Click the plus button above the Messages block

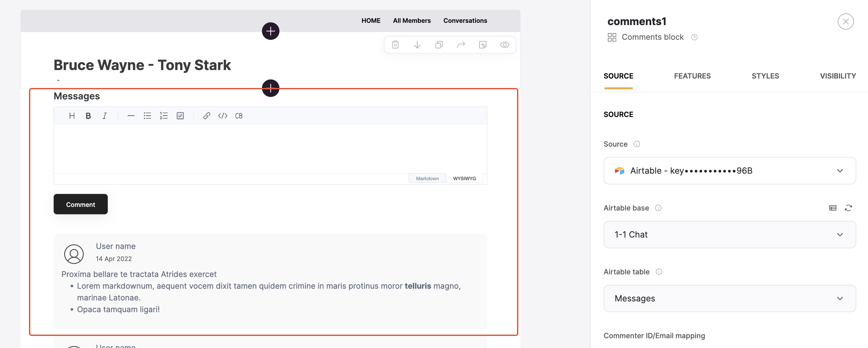271,88
